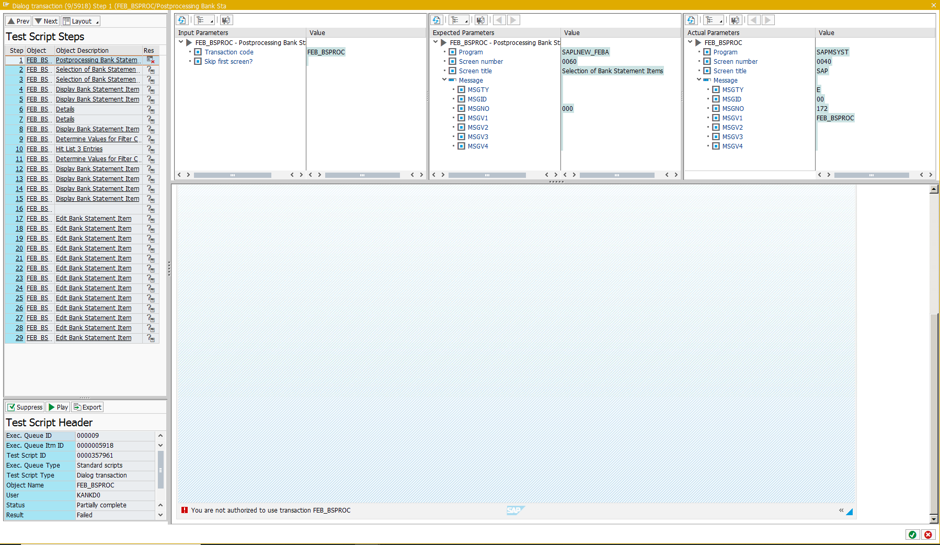Open step 10 Hit List 3 Entries link
This screenshot has height=545, width=940.
(x=79, y=149)
